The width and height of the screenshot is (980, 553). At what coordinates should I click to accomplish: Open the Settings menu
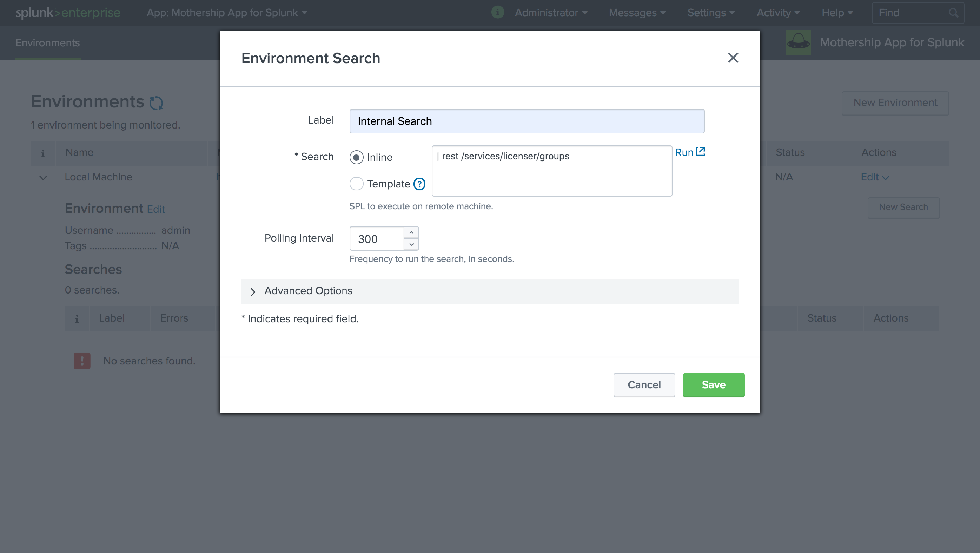coord(711,13)
